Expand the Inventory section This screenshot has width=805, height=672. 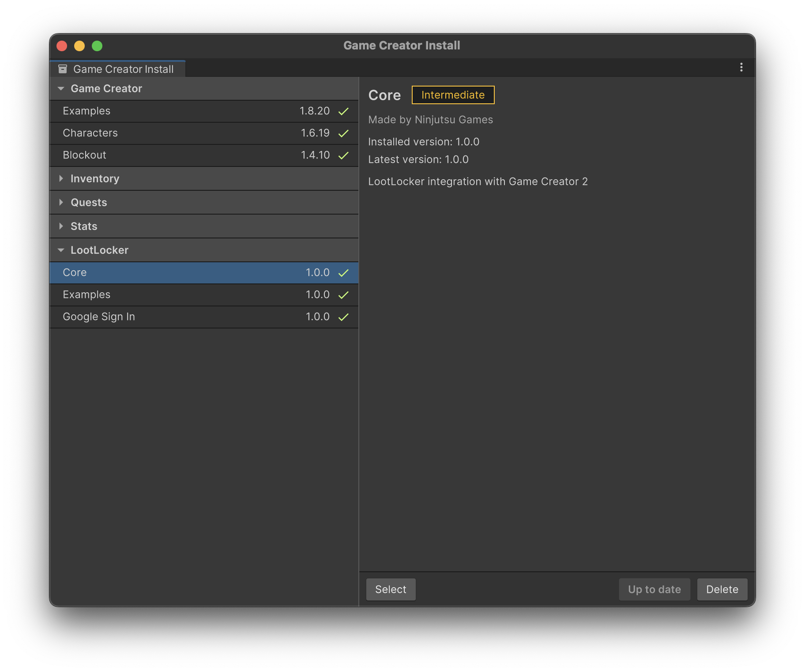click(x=61, y=178)
